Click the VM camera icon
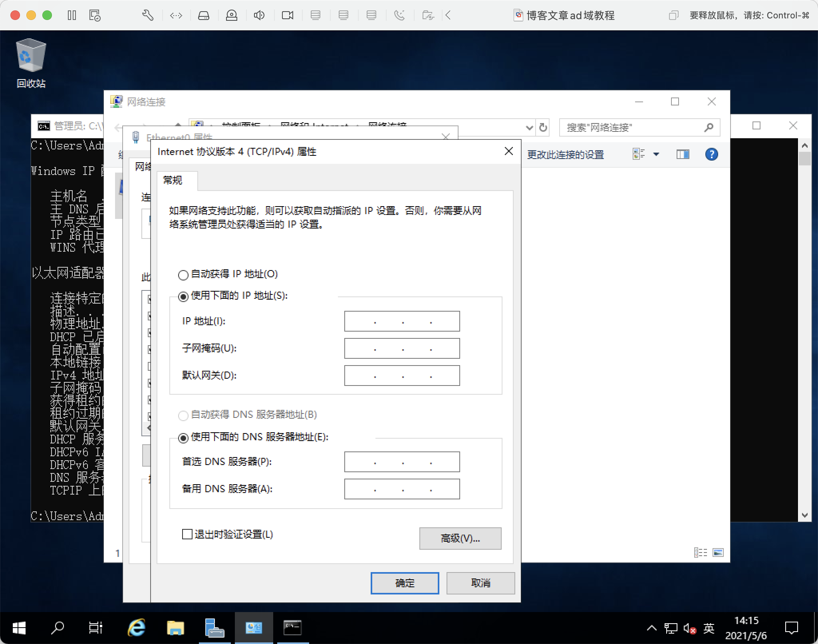Viewport: 818px width, 644px height. click(287, 16)
